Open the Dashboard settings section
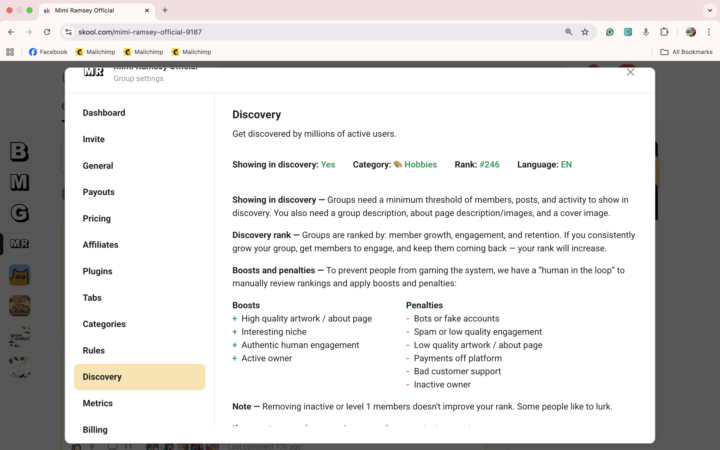720x450 pixels. click(104, 113)
